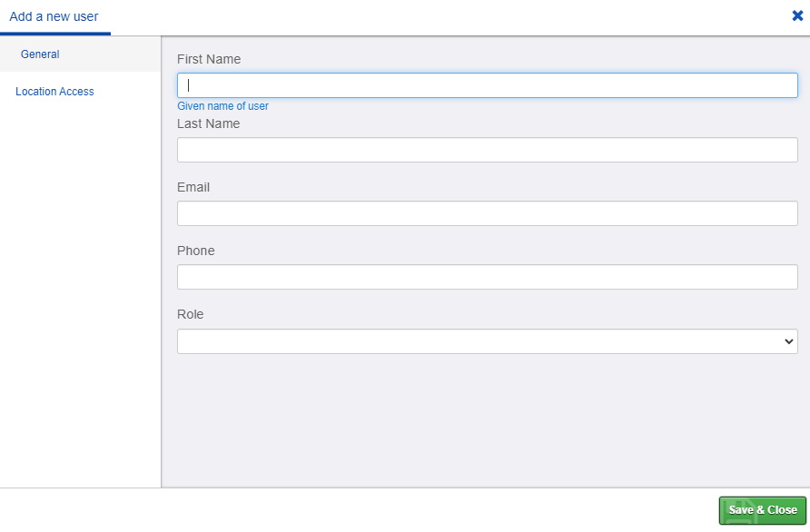The width and height of the screenshot is (810, 532).
Task: Click the Given name of user link
Action: [x=222, y=105]
